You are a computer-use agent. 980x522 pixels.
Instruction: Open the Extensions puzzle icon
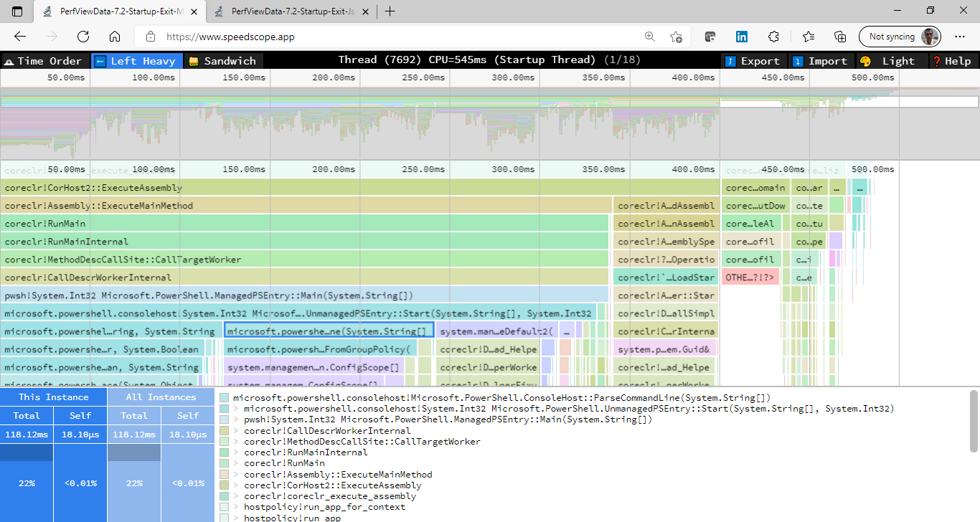point(773,37)
